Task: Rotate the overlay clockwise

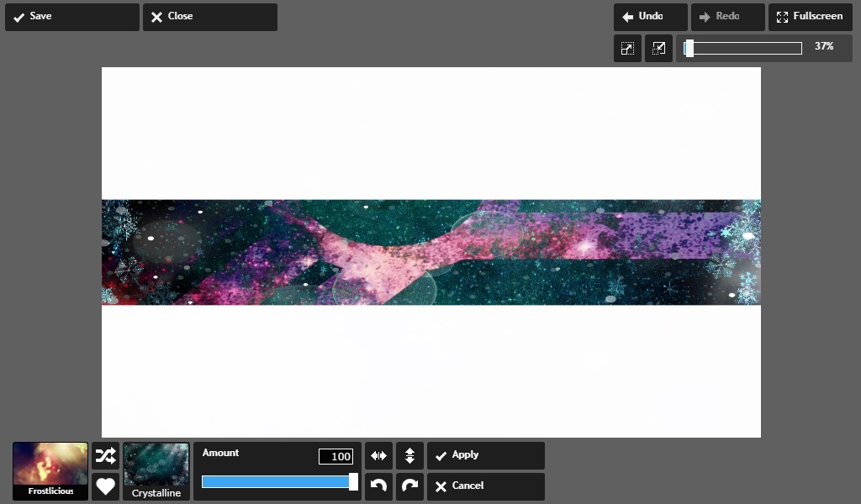Action: coord(409,486)
